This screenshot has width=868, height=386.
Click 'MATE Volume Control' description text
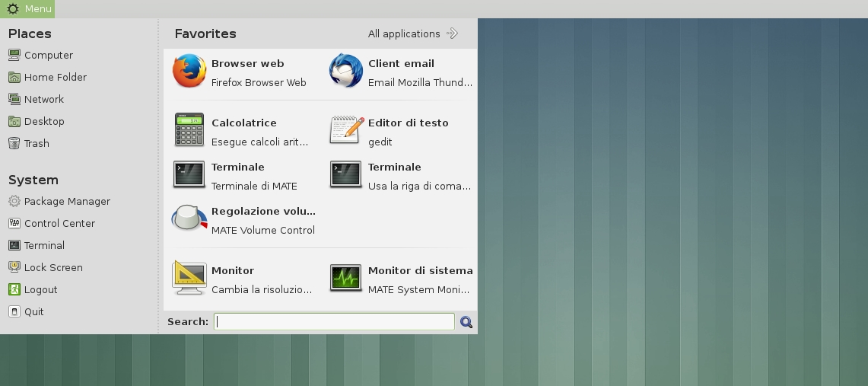263,230
